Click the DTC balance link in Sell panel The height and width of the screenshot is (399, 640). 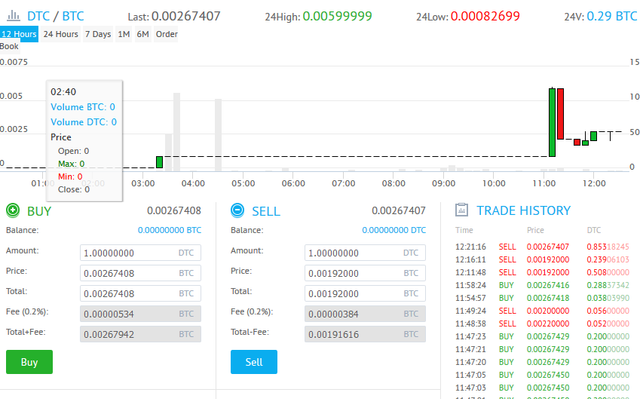pyautogui.click(x=394, y=230)
